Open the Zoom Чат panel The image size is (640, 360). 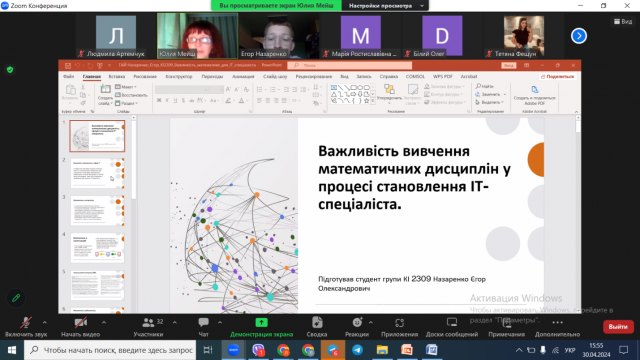[203, 327]
